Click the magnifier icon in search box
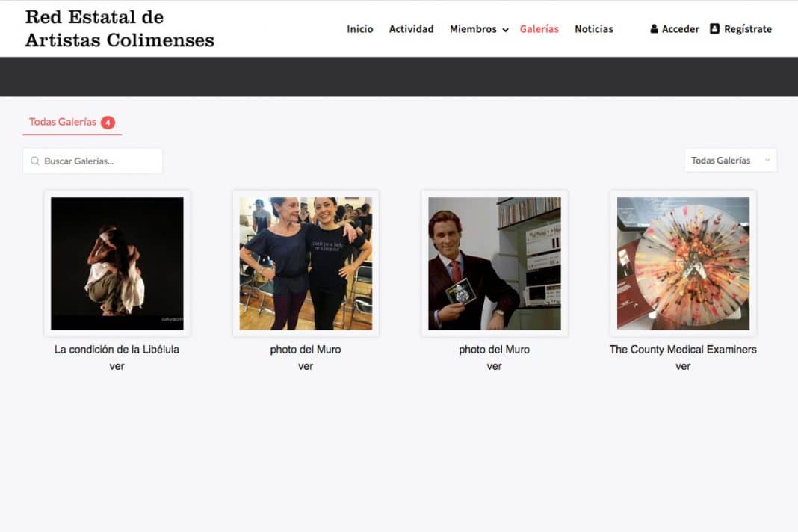This screenshot has height=532, width=798. [x=34, y=161]
